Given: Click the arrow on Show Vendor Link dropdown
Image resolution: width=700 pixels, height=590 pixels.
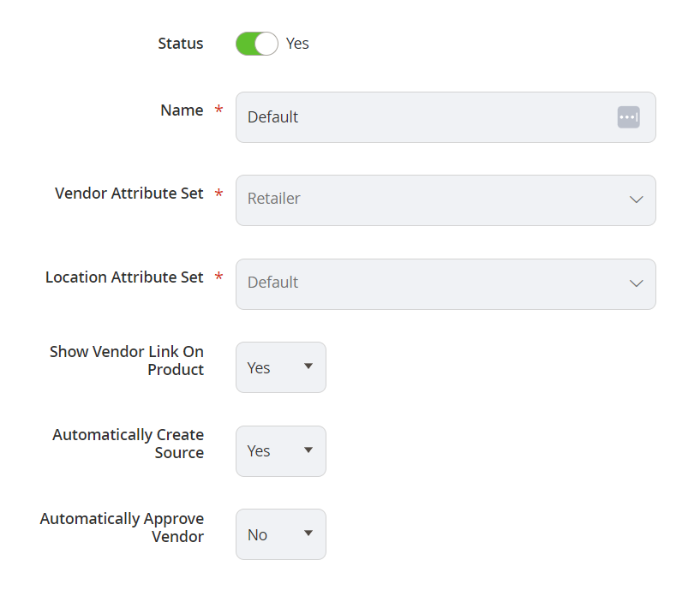Looking at the screenshot, I should [308, 366].
